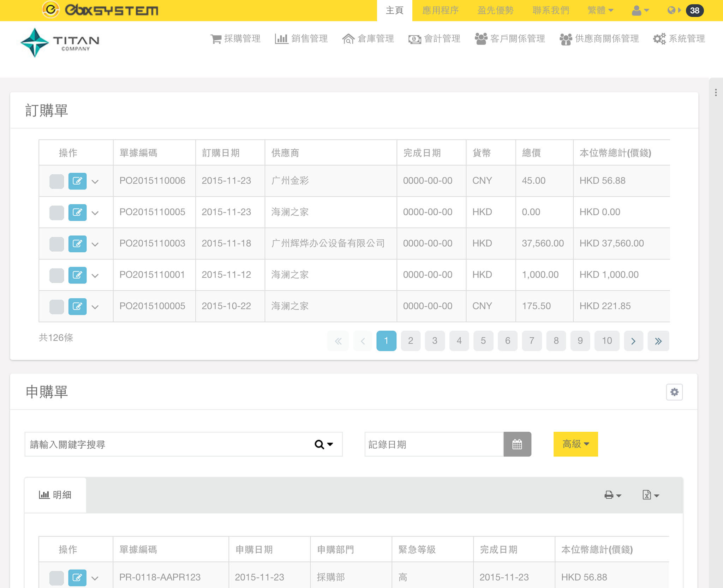This screenshot has width=723, height=588.
Task: Expand row actions for PO2015100005
Action: (95, 307)
